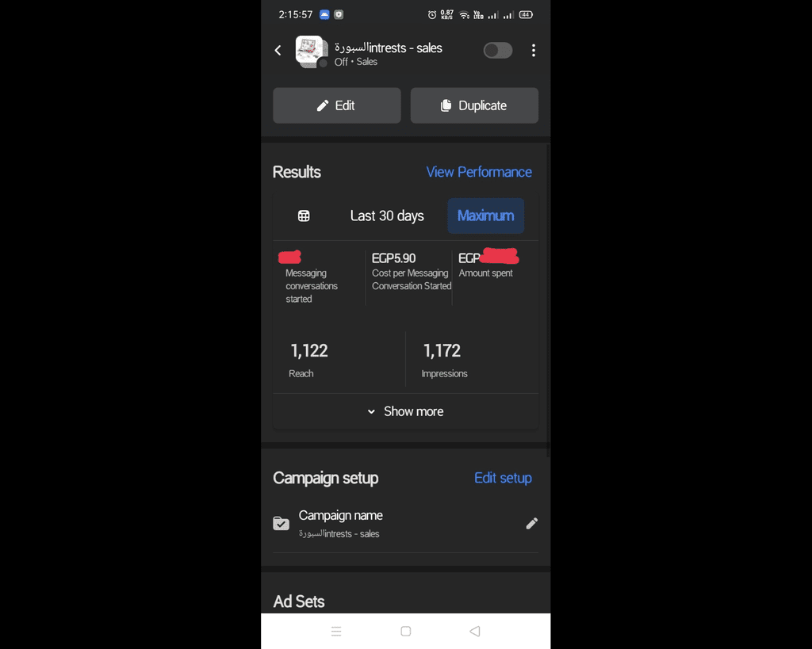Image resolution: width=812 pixels, height=649 pixels.
Task: Expand Show more results
Action: pyautogui.click(x=406, y=411)
